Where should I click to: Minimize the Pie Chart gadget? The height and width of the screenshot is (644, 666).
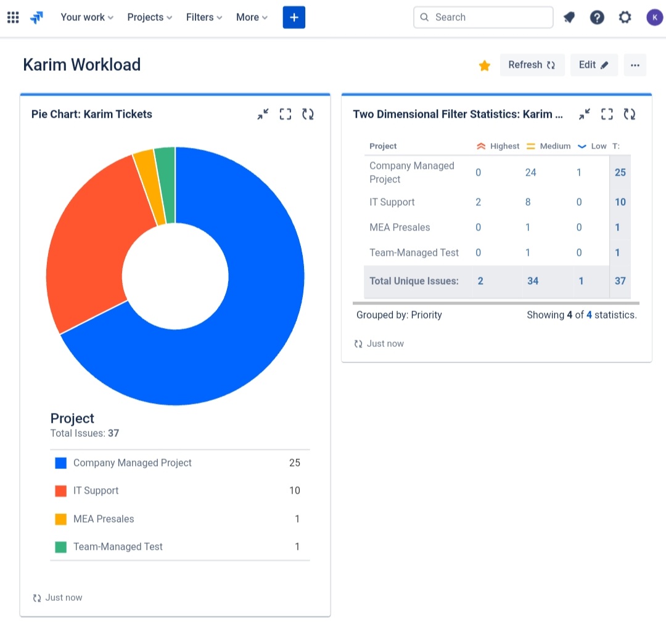click(263, 114)
